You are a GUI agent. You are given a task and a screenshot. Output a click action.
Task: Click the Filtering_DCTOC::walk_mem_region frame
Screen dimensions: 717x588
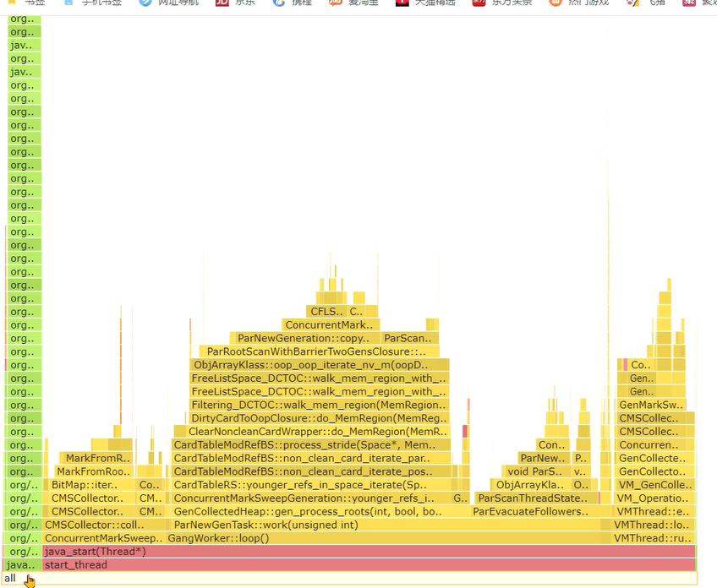(320, 405)
